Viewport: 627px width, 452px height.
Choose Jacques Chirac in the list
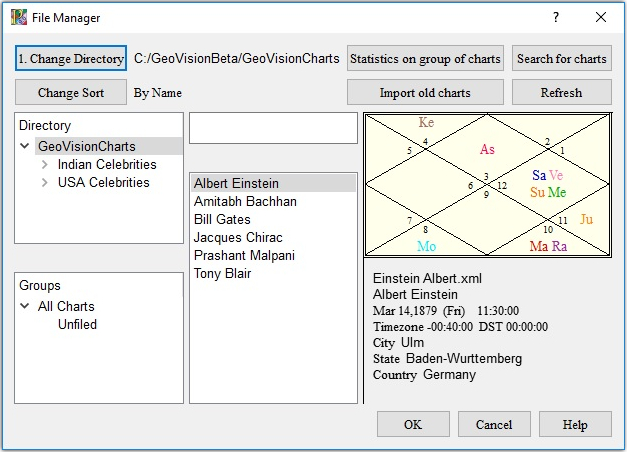(238, 238)
